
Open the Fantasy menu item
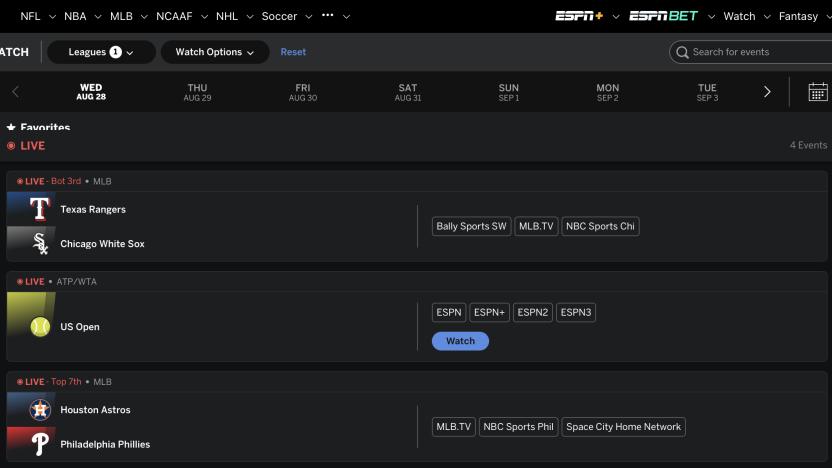click(798, 16)
